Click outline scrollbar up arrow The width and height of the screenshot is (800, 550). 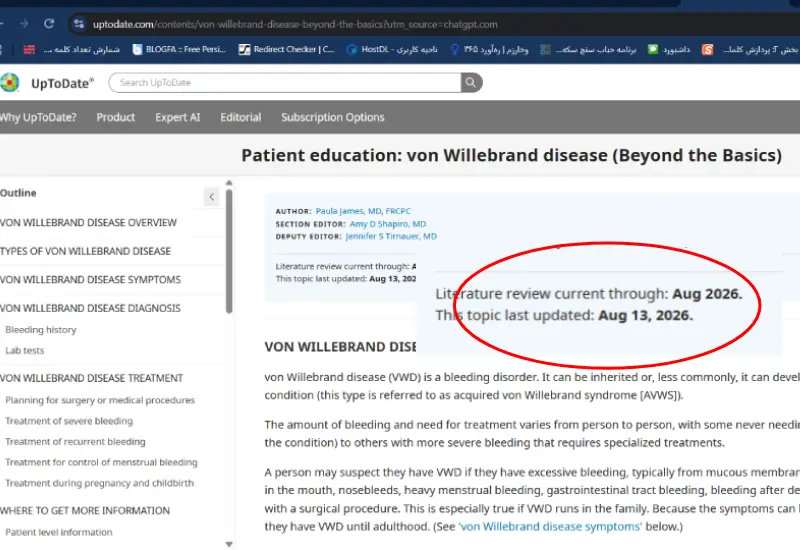[x=229, y=183]
